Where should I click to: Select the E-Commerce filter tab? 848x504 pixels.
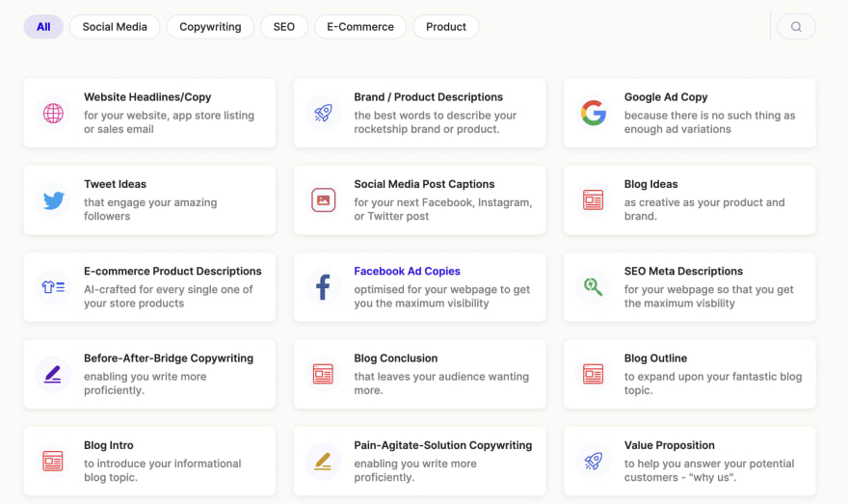[x=360, y=26]
